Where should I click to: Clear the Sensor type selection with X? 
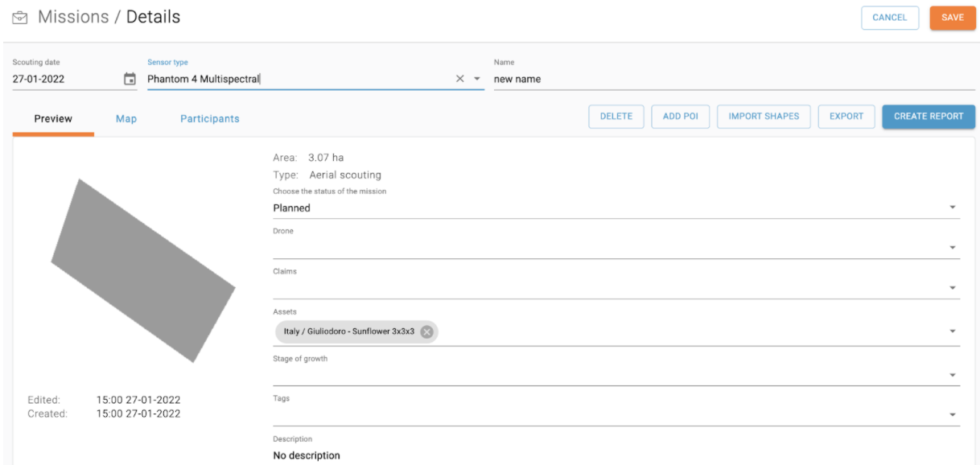pos(460,79)
